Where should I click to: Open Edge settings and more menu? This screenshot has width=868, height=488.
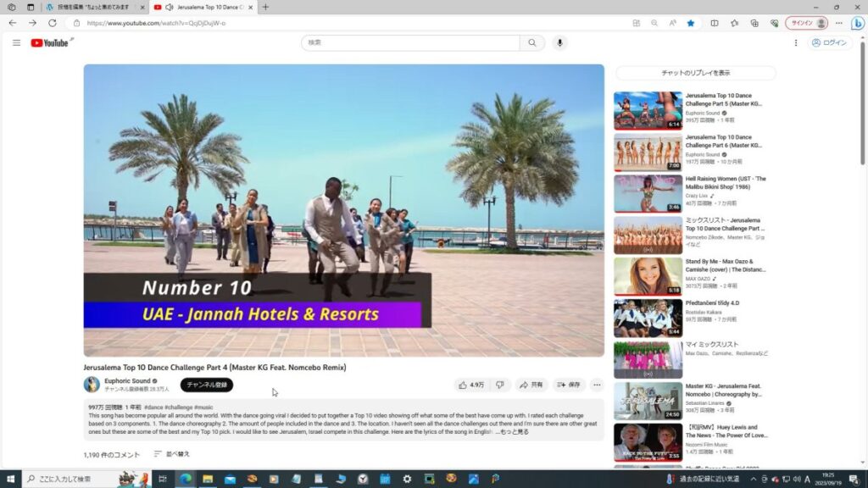pos(839,23)
